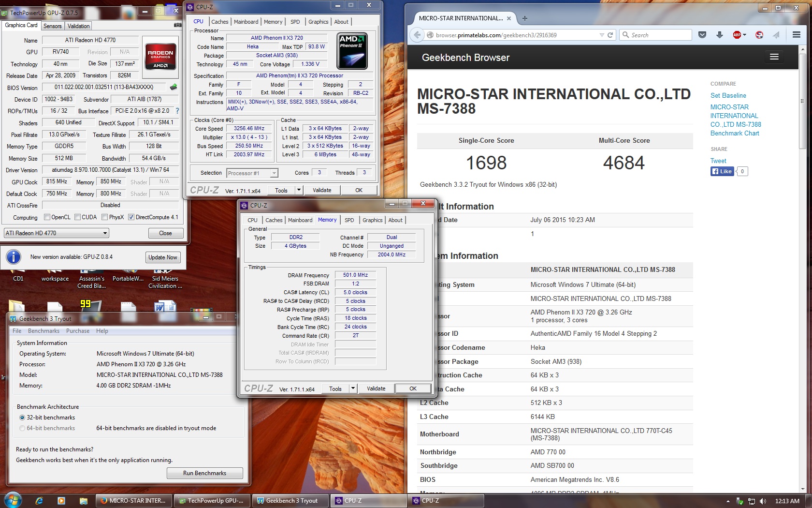
Task: Toggle the DirectCompute 4.1 checkbox
Action: pyautogui.click(x=131, y=217)
